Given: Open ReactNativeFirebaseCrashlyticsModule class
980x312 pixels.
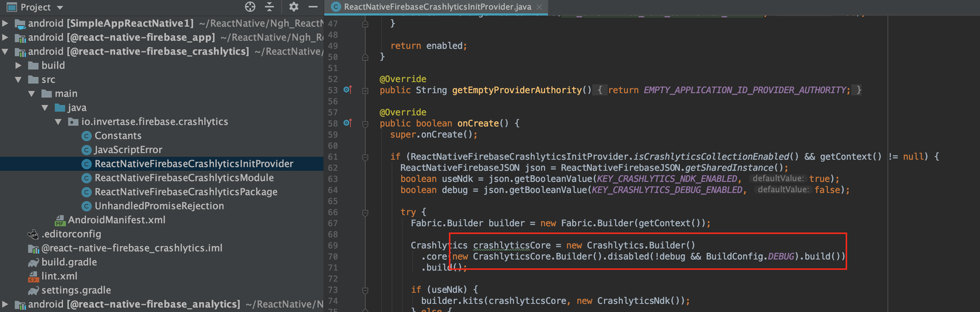Looking at the screenshot, I should 184,178.
